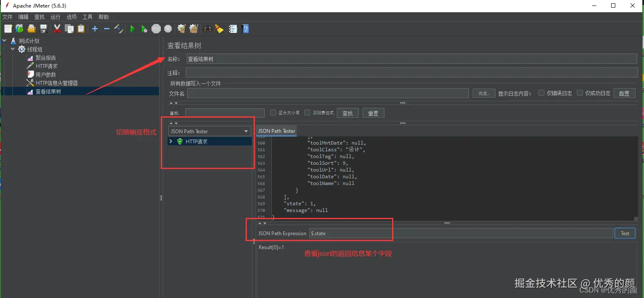Open the 查找 menu
Screen dimensions: 644x298
point(39,17)
